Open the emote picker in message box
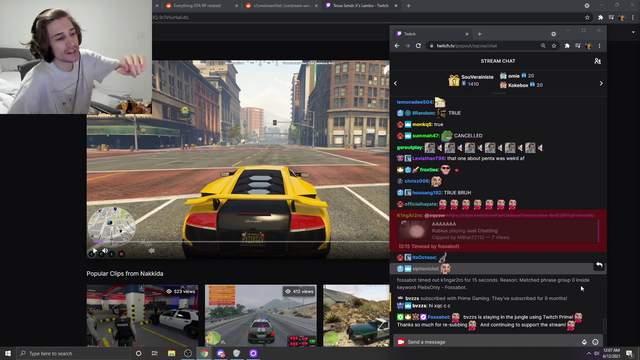This screenshot has height=360, width=640. 595,342
